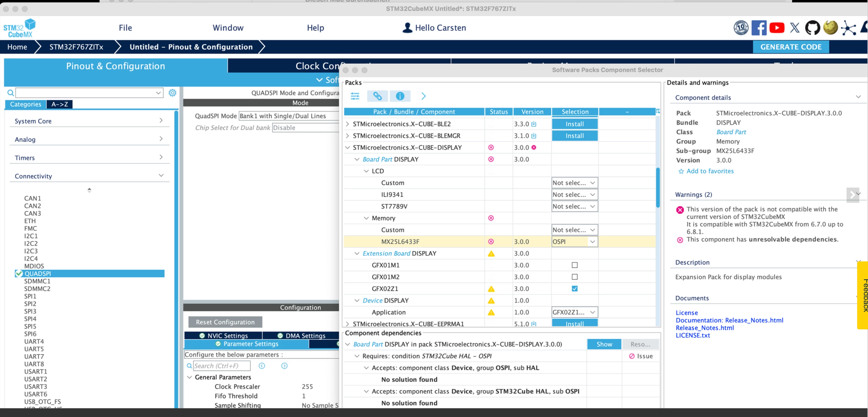Image resolution: width=868 pixels, height=417 pixels.
Task: Click the search magnifier icon in categories panel
Action: click(x=10, y=93)
